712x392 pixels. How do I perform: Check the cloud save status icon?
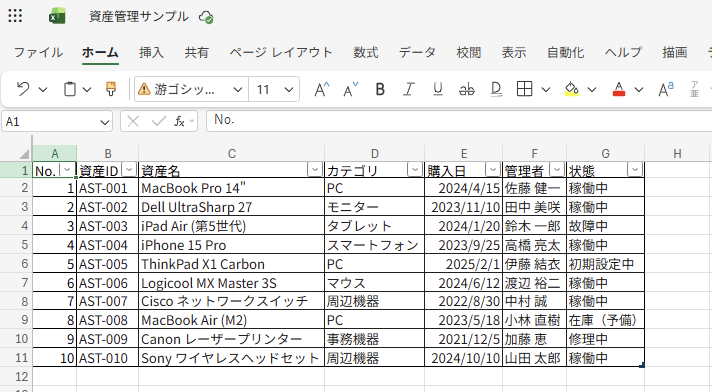[206, 17]
